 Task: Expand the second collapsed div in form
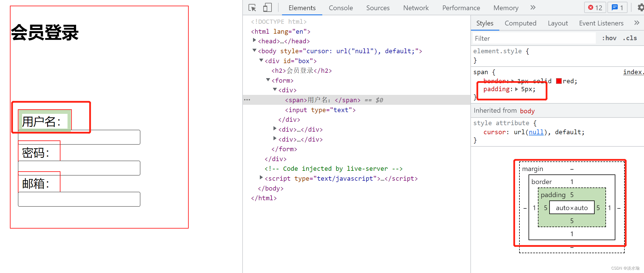[x=275, y=129]
